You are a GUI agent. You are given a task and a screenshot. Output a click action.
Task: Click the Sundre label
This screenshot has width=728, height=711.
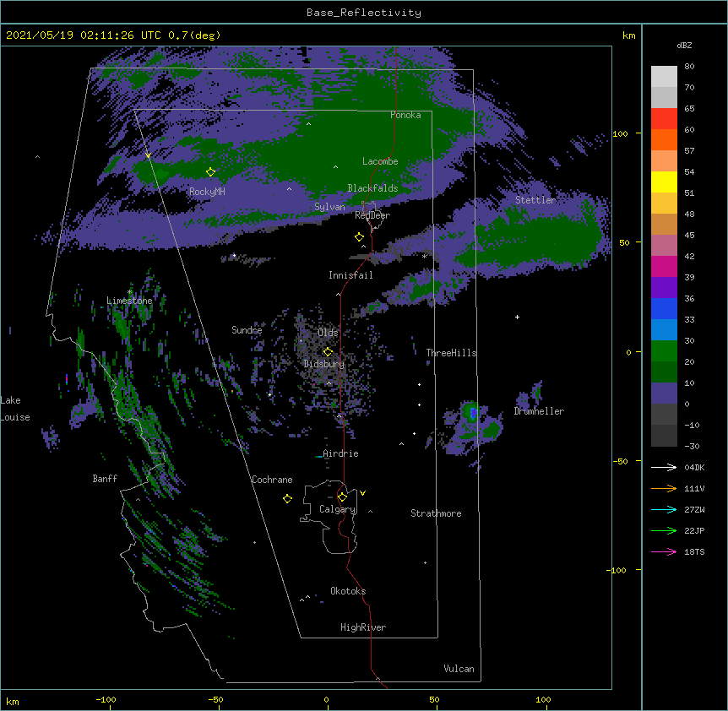pos(247,330)
